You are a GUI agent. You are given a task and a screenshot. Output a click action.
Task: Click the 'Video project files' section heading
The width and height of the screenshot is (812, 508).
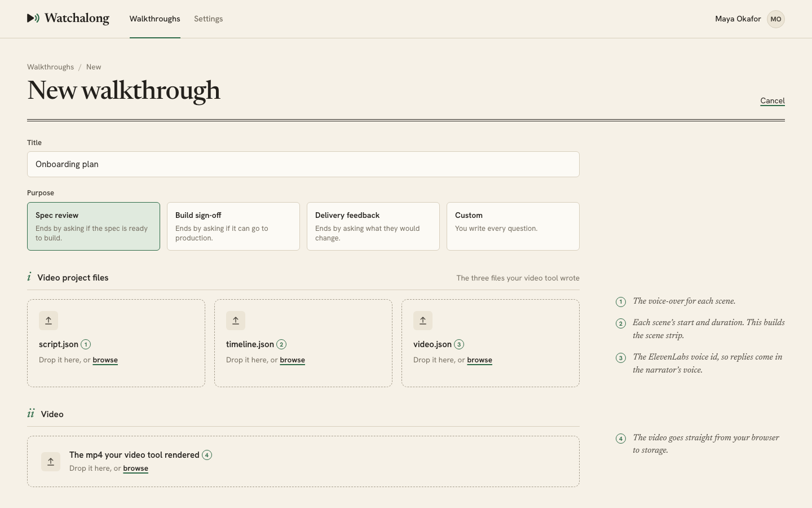(73, 278)
